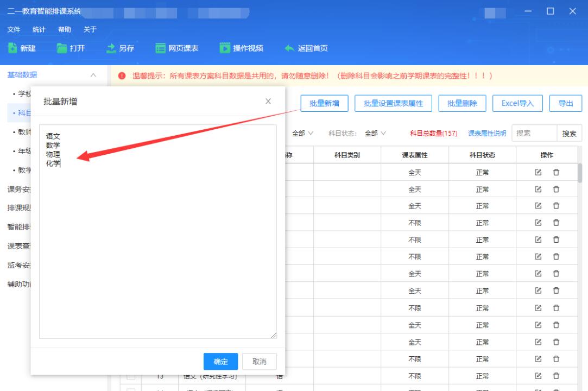588x391 pixels.
Task: Click the trash icon in the first table row
Action: coord(556,172)
